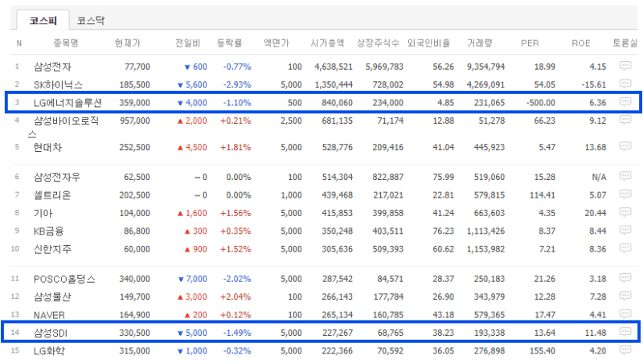Select 삼성SDI price 330,500
This screenshot has width=643, height=364.
(x=134, y=333)
